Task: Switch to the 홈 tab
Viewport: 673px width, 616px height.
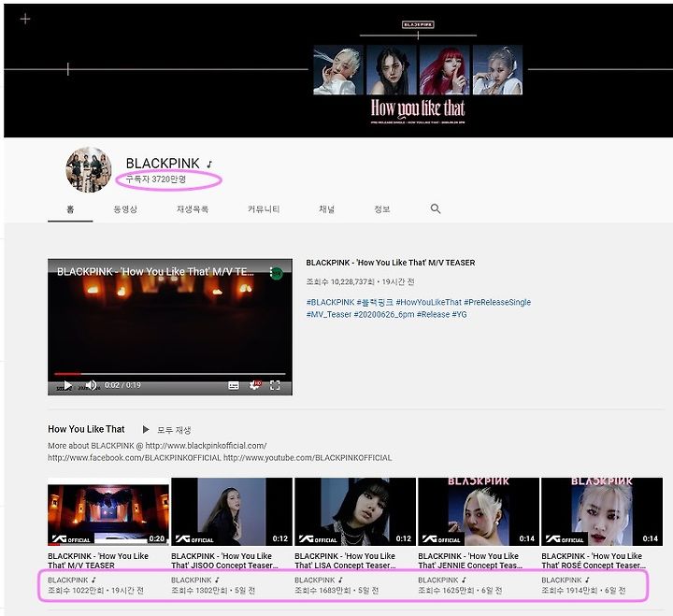Action: [x=70, y=209]
